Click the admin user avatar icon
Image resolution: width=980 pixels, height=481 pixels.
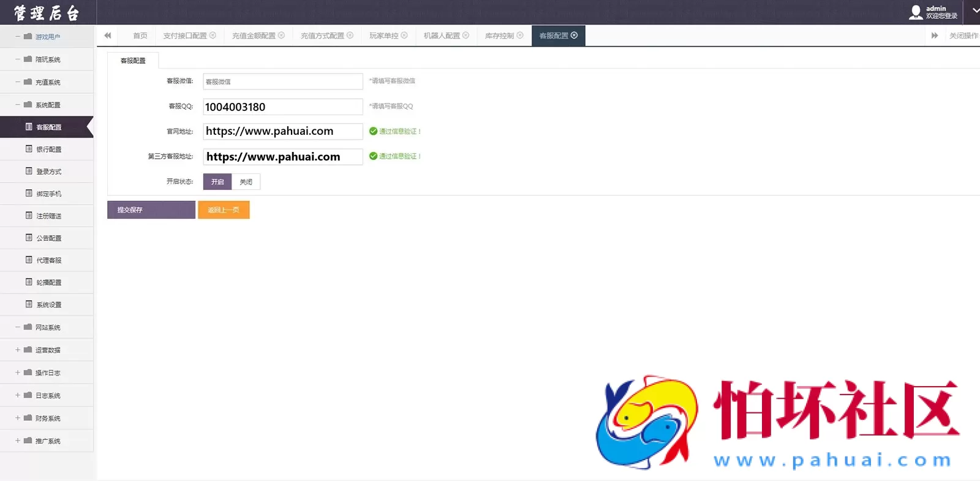coord(915,12)
